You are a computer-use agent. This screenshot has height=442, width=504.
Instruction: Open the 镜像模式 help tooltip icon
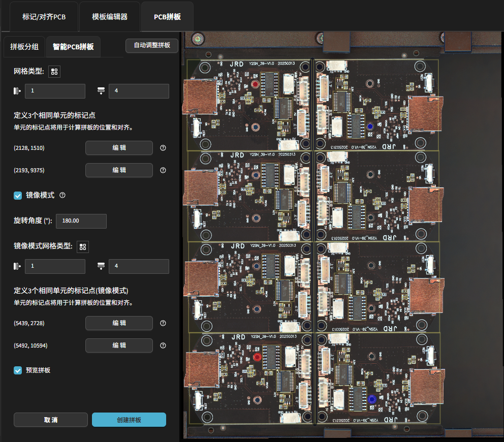[62, 195]
